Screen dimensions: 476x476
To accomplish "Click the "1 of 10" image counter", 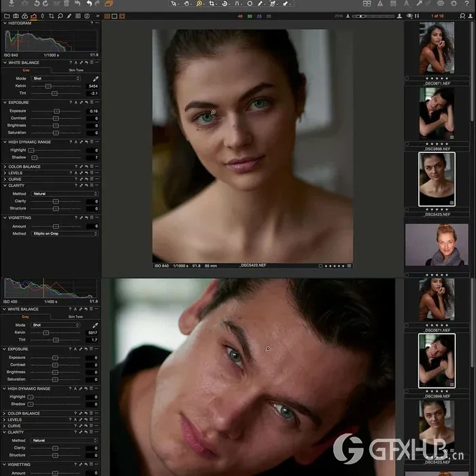I will click(437, 16).
